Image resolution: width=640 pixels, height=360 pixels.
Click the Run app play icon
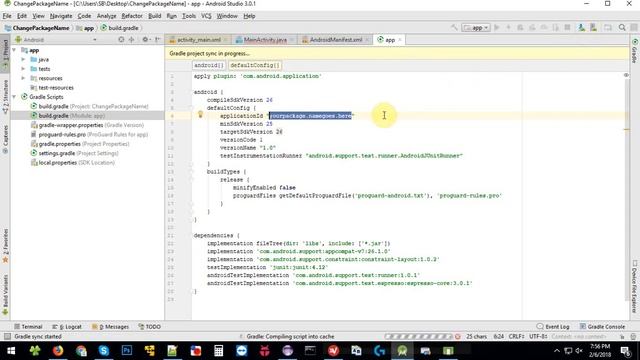(497, 28)
